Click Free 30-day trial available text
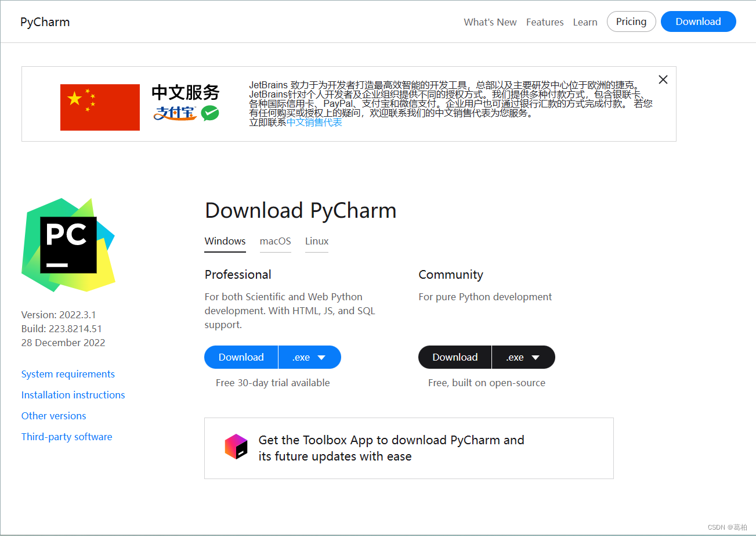 point(273,383)
